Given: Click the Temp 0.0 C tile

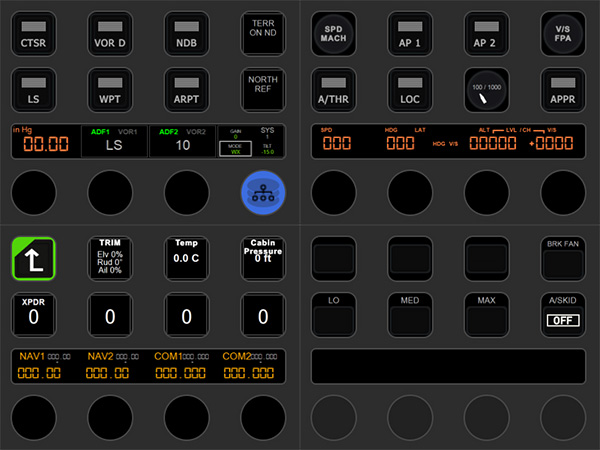Looking at the screenshot, I should click(x=187, y=259).
